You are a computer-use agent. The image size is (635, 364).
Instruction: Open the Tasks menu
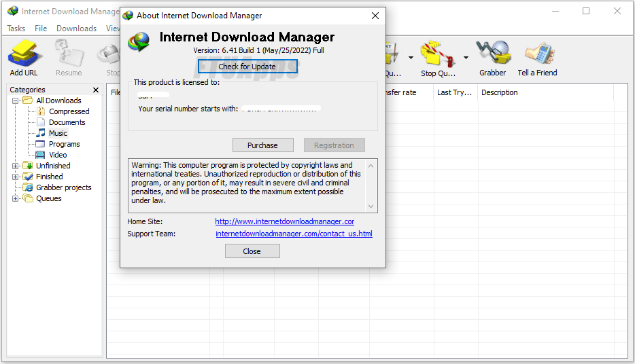[x=16, y=29]
